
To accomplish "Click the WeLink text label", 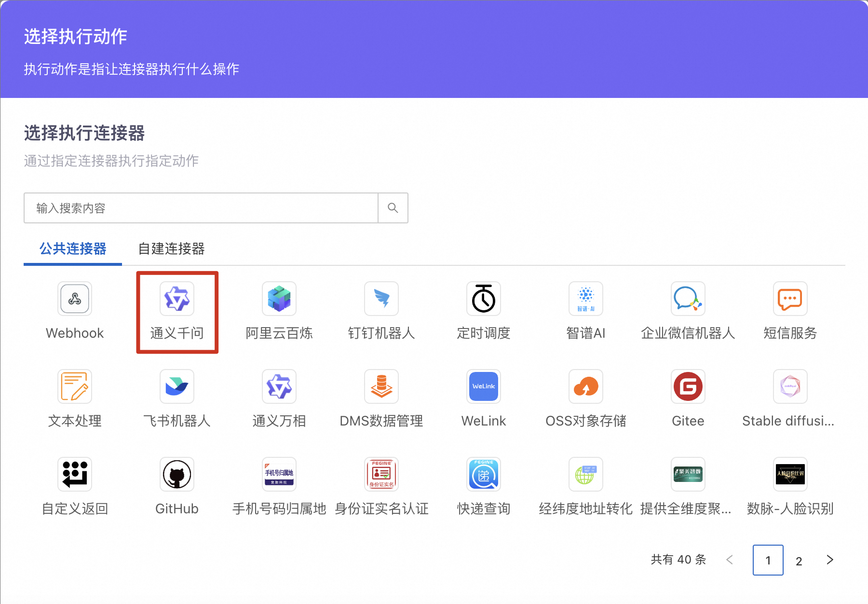I will 484,421.
